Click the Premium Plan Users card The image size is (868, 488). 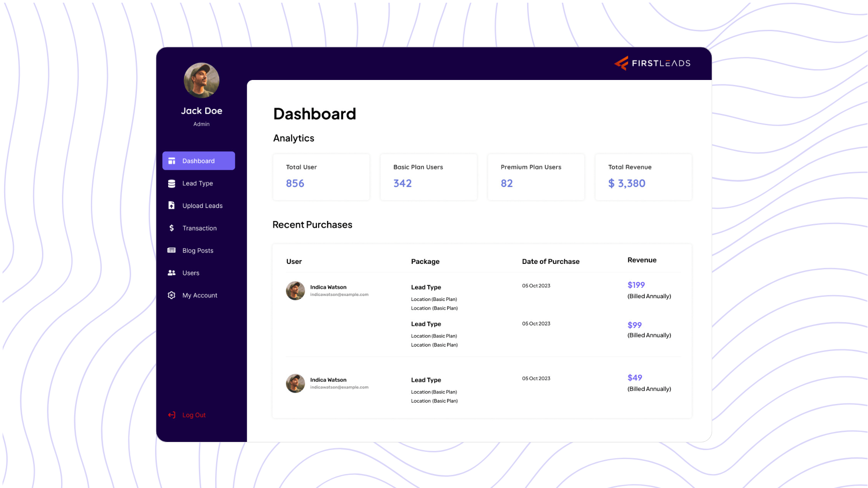[536, 177]
